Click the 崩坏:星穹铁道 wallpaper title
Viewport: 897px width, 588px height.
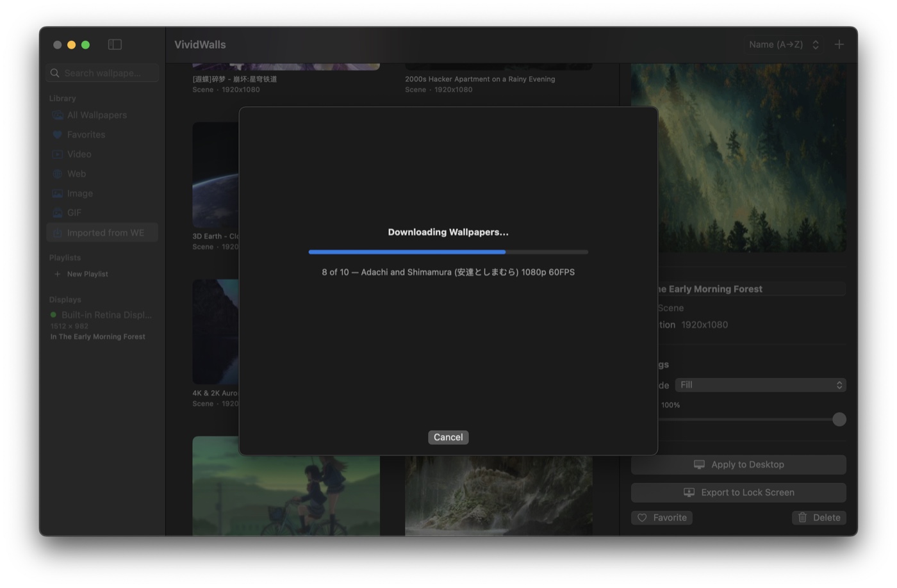pos(235,79)
